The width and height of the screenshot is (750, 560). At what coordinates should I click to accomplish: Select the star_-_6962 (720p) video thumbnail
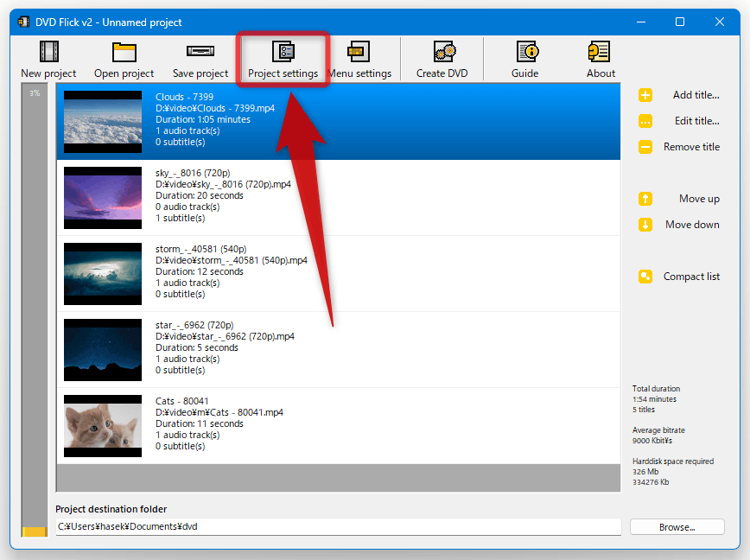click(x=103, y=350)
